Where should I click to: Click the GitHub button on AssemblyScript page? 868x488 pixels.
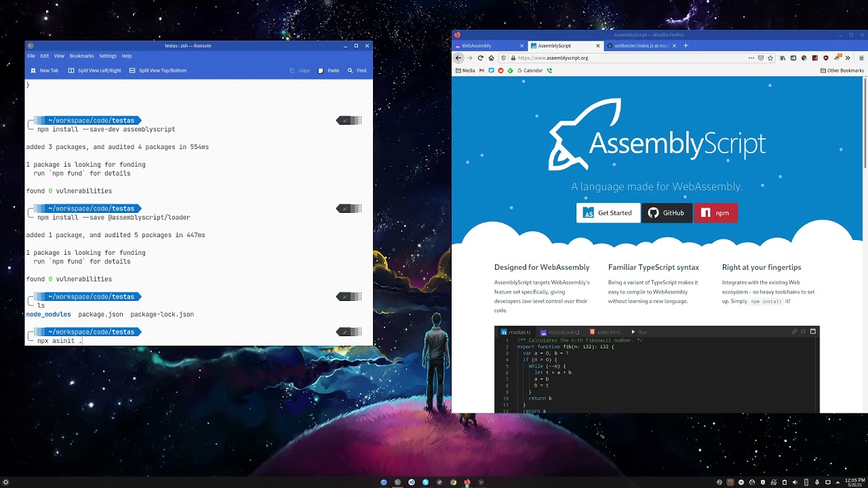(x=667, y=213)
